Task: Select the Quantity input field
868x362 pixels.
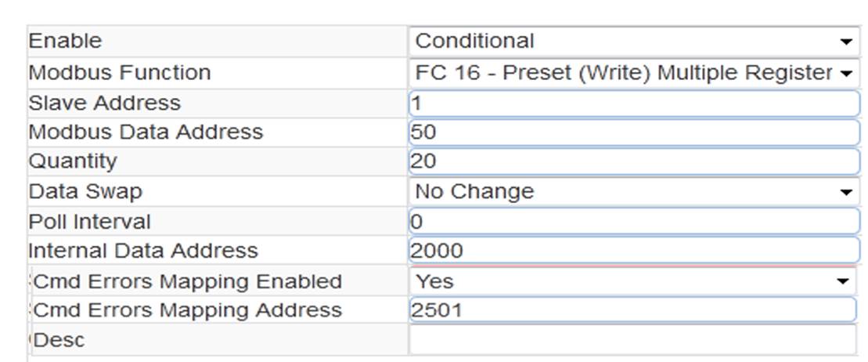Action: click(x=634, y=162)
